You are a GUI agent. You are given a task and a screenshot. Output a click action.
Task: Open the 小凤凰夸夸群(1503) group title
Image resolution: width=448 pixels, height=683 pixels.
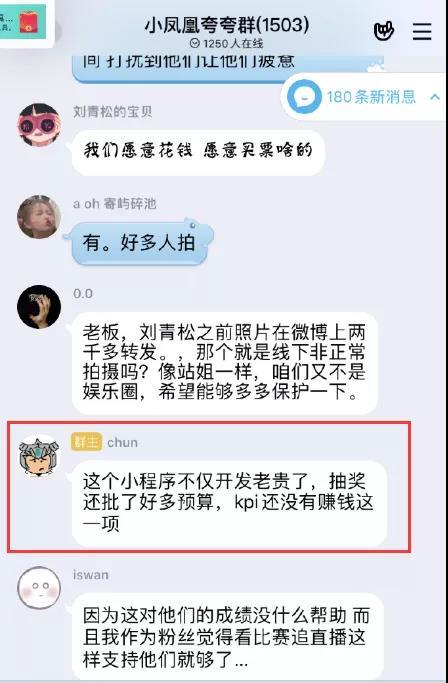[x=227, y=26]
